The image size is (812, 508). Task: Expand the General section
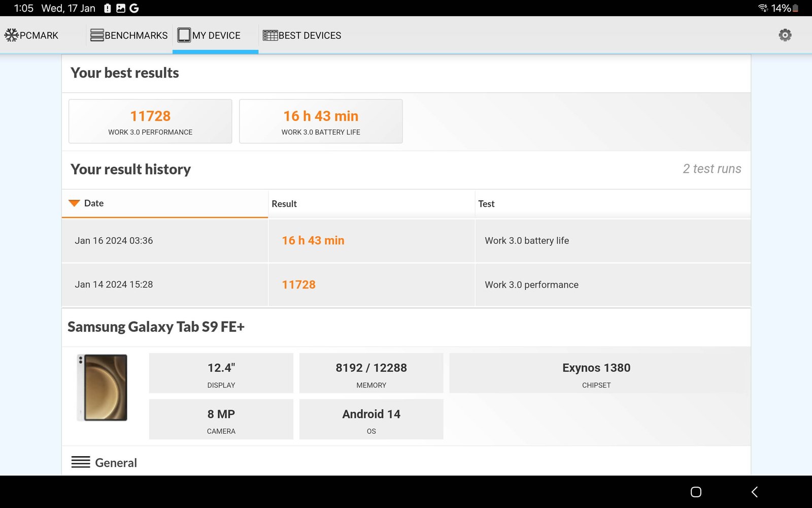pyautogui.click(x=116, y=463)
